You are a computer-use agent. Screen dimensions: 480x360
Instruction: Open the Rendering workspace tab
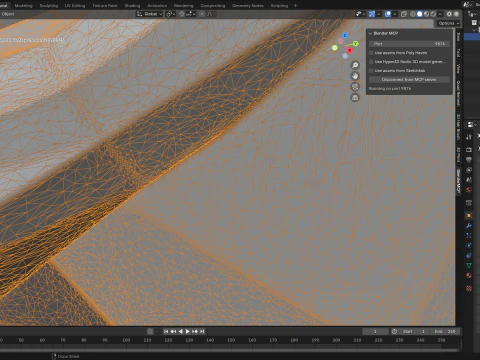(x=183, y=6)
